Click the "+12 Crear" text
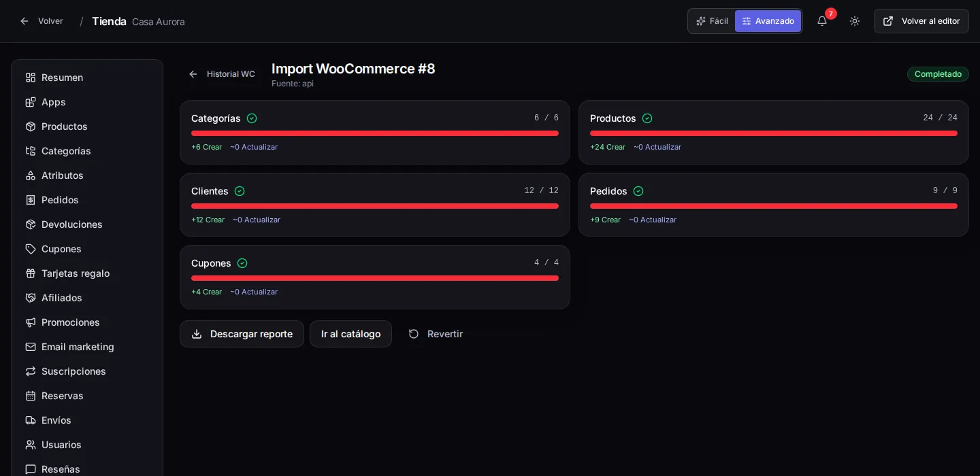The height and width of the screenshot is (476, 980). (208, 220)
